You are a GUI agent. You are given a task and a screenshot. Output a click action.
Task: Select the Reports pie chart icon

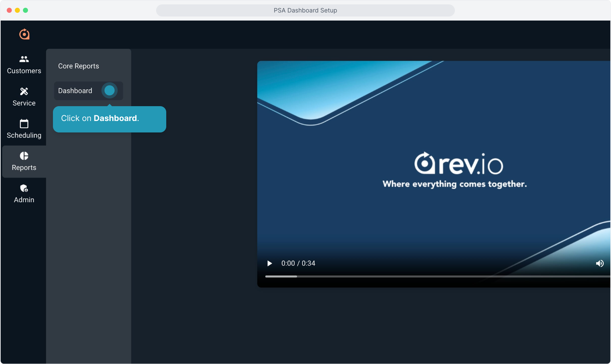click(x=24, y=156)
